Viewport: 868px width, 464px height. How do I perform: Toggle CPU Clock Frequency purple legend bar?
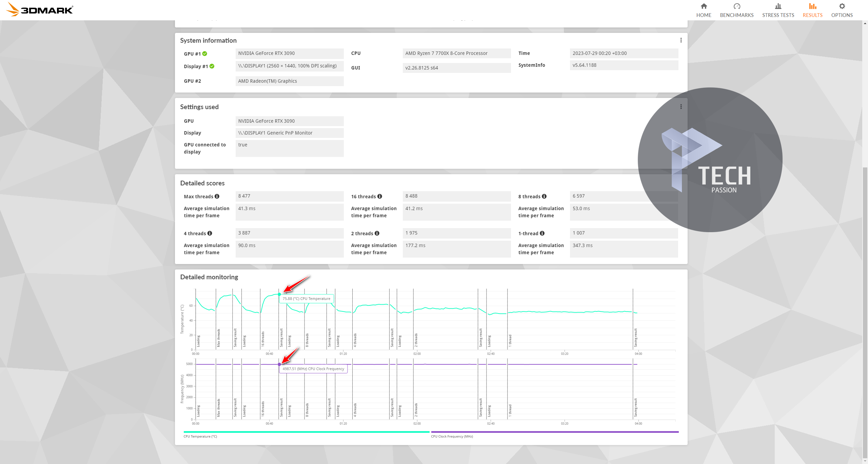click(555, 432)
